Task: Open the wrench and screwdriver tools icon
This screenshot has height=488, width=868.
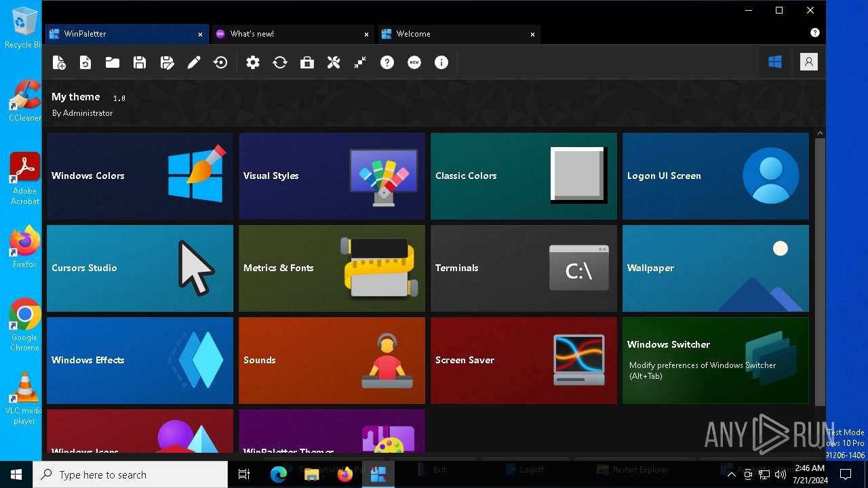Action: [x=334, y=62]
